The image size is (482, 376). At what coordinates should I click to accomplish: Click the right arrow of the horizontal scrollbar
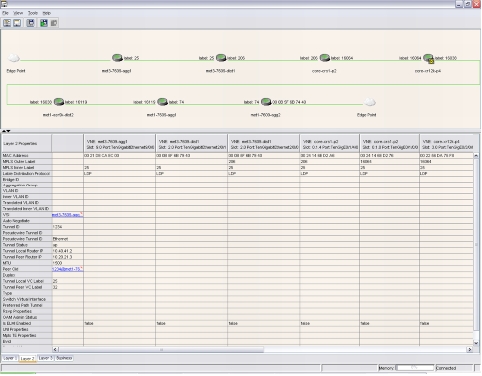pyautogui.click(x=470, y=349)
